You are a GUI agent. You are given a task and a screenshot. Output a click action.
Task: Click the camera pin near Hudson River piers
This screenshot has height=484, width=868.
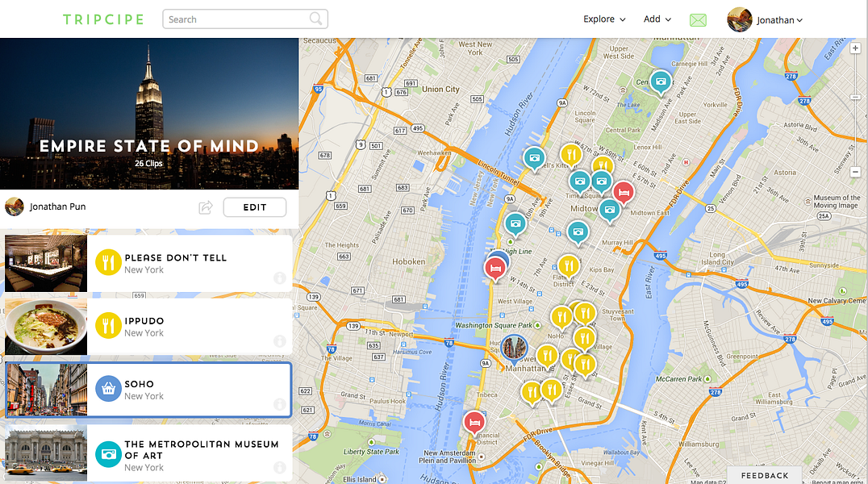[534, 158]
